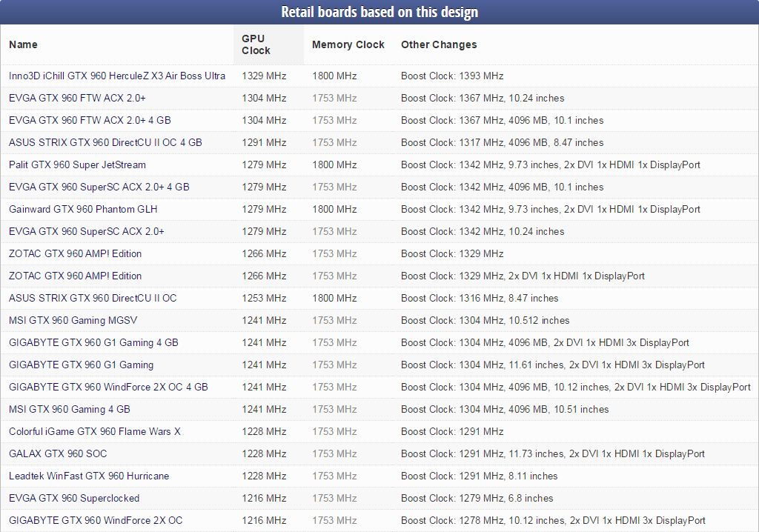The width and height of the screenshot is (759, 532).
Task: Click 'Boost Clock: 1278 MHz' WindForce 2X OC details
Action: pos(553,521)
